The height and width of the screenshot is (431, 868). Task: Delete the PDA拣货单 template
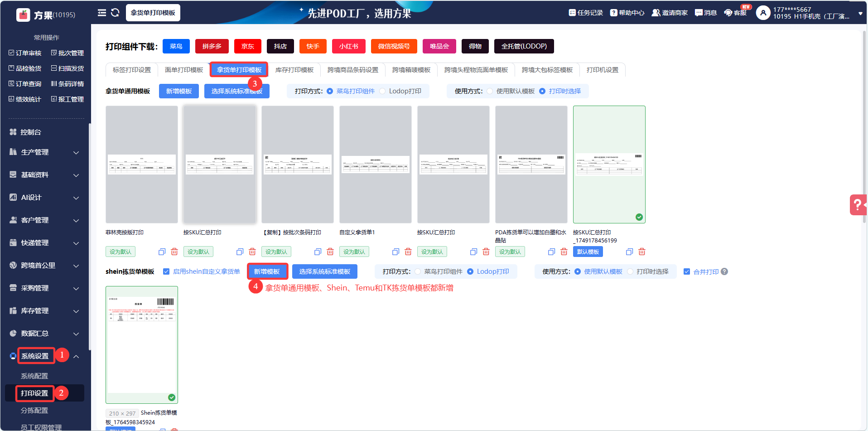pos(564,252)
